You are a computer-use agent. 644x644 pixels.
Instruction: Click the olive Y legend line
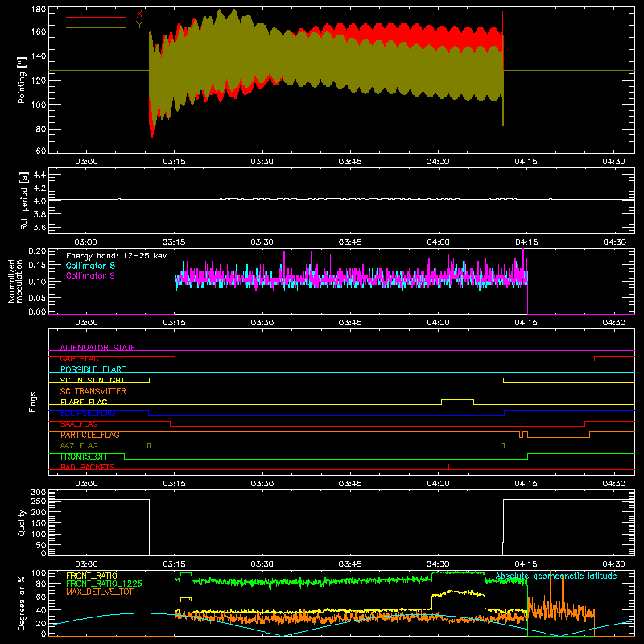pos(96,28)
